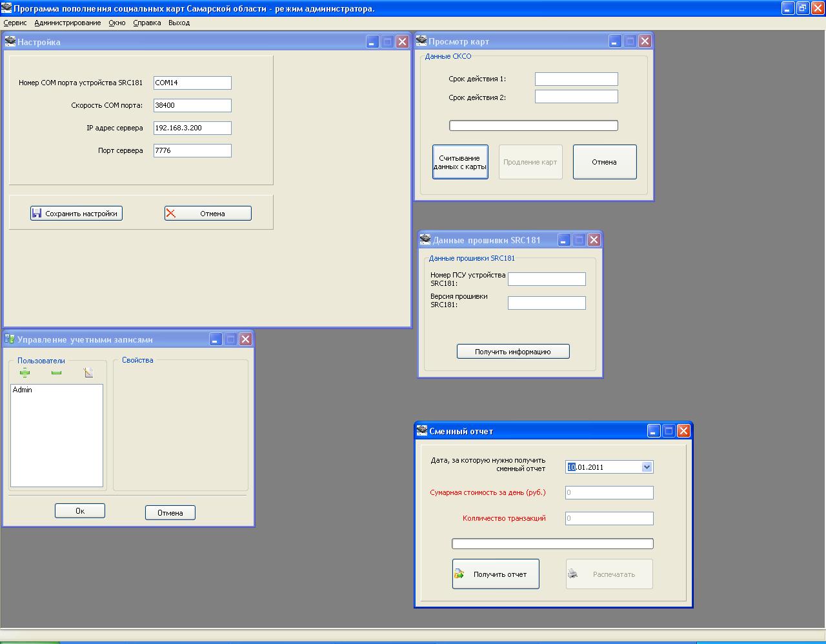Focus the Номер ПСУ устройства SRC181 field

(547, 279)
